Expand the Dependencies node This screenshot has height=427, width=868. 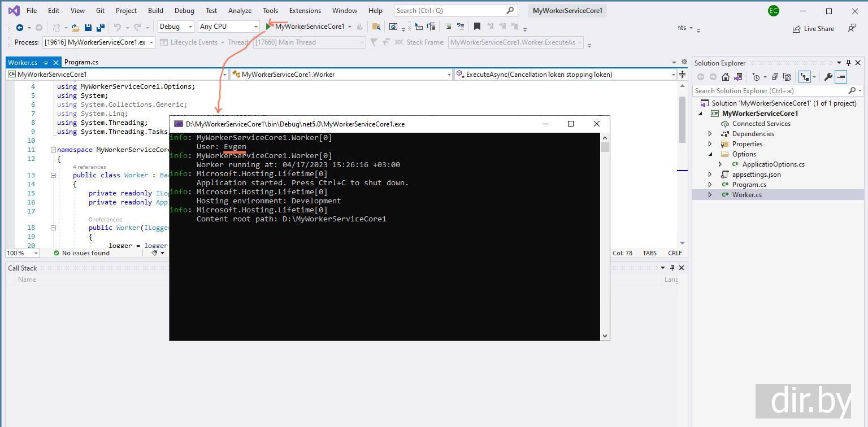[x=710, y=134]
